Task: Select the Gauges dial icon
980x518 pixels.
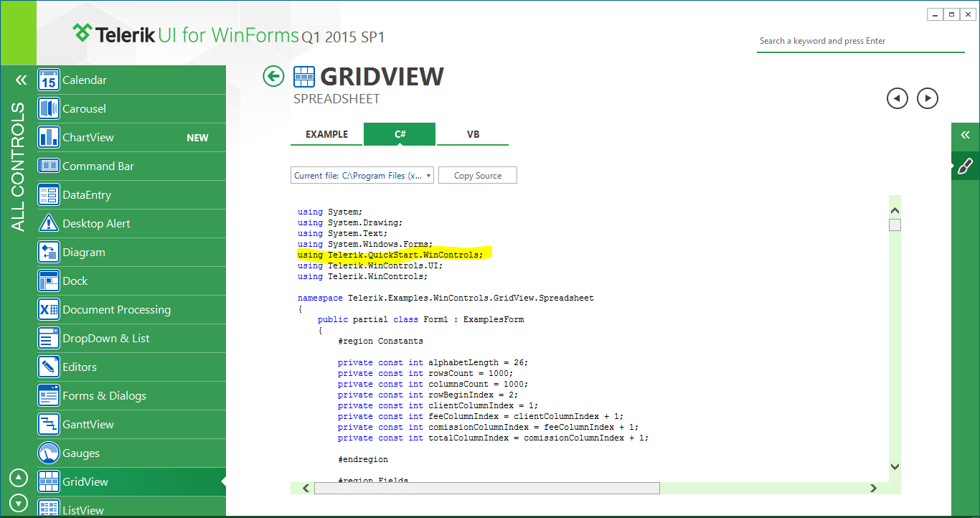Action: [x=48, y=453]
